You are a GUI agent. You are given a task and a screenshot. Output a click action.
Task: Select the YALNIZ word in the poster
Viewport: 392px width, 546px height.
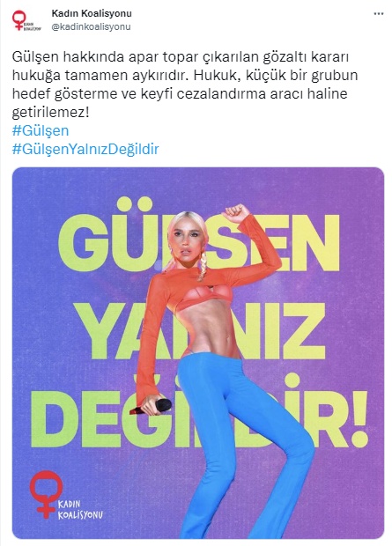tap(200, 331)
